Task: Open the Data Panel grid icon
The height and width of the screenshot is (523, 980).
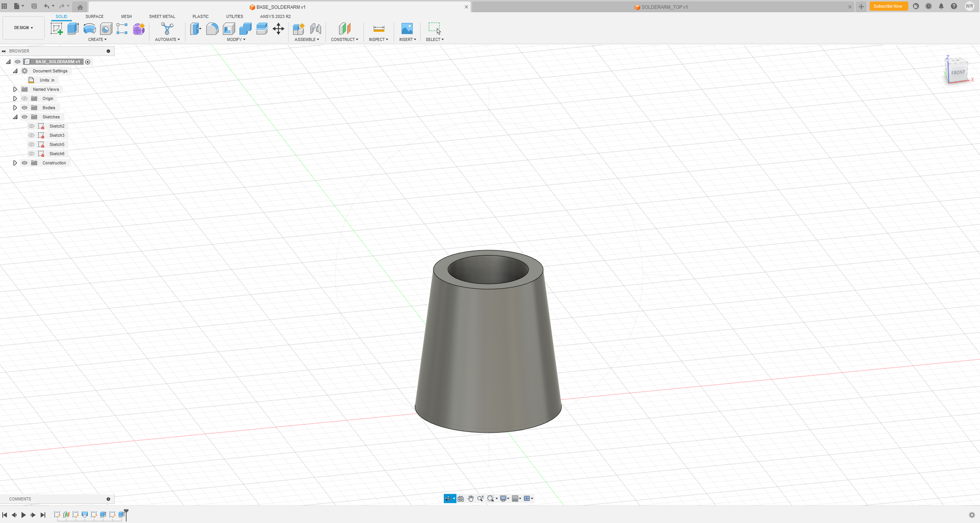Action: click(4, 6)
